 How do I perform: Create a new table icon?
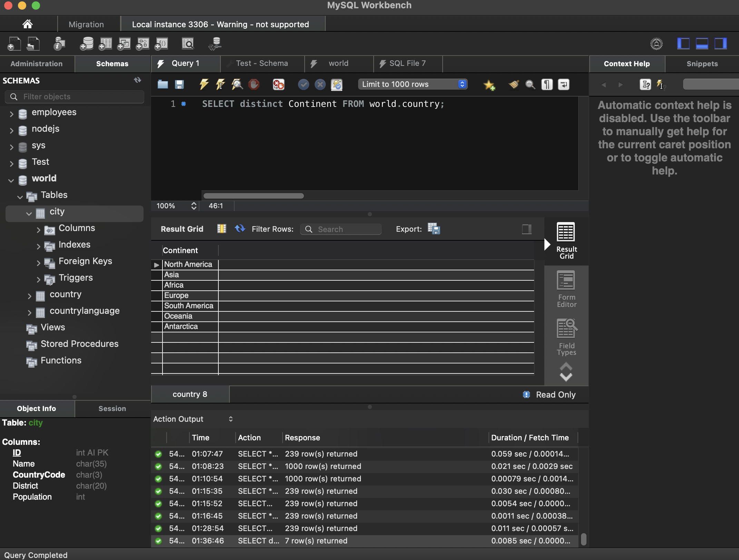click(105, 44)
